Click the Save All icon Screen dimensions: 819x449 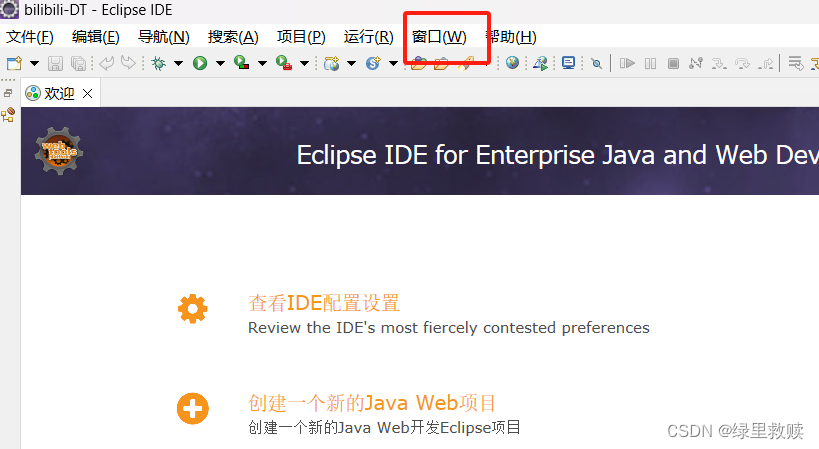pyautogui.click(x=78, y=64)
